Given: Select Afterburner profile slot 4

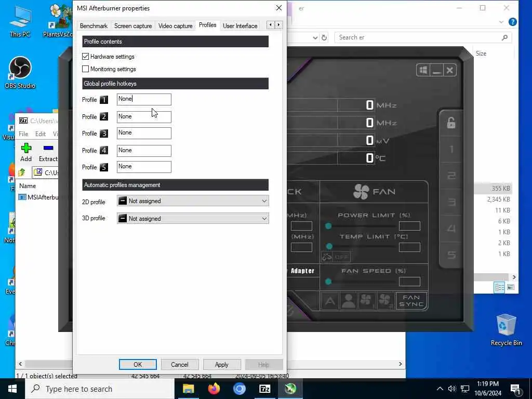Looking at the screenshot, I should (x=451, y=229).
